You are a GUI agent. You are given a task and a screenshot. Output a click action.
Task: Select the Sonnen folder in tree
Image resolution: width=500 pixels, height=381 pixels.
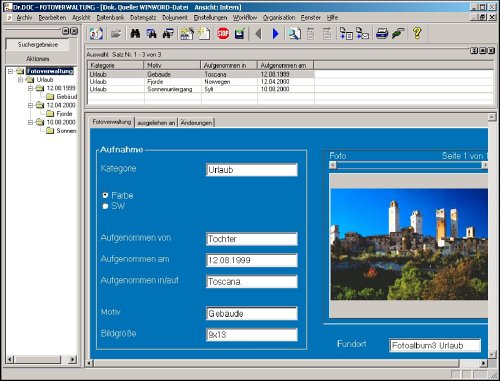coord(62,131)
